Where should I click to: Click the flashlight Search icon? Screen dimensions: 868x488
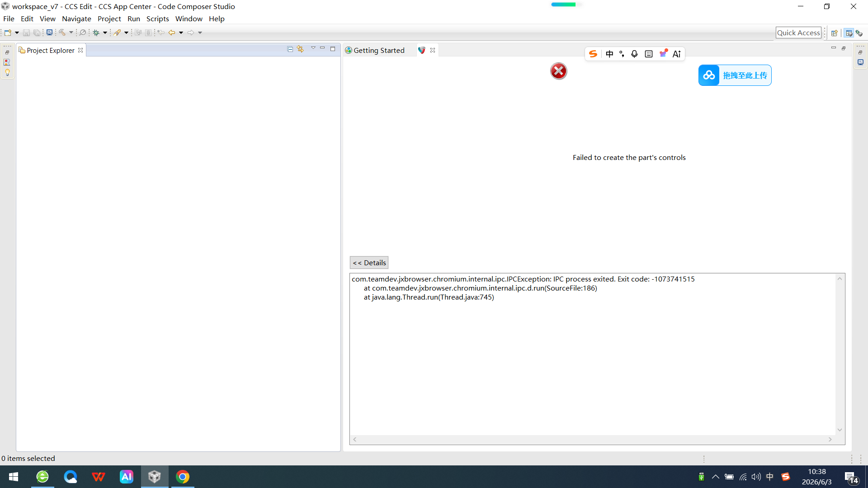coord(118,33)
